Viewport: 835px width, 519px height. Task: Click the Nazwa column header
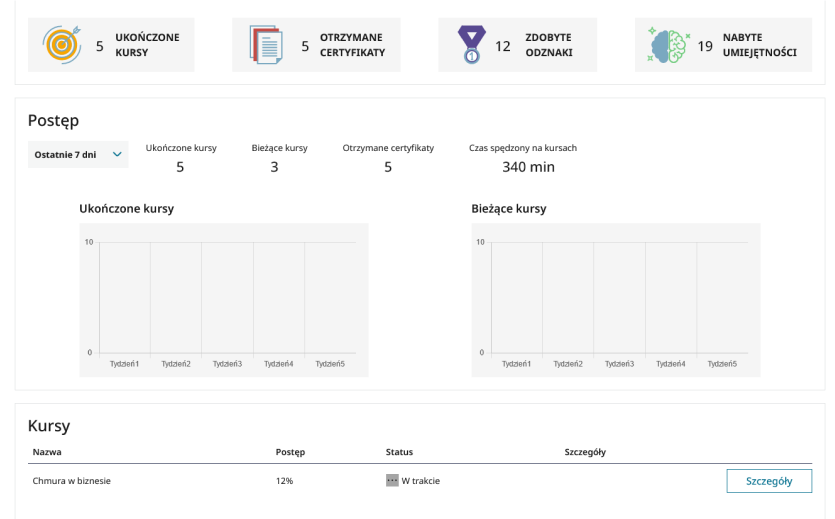47,452
